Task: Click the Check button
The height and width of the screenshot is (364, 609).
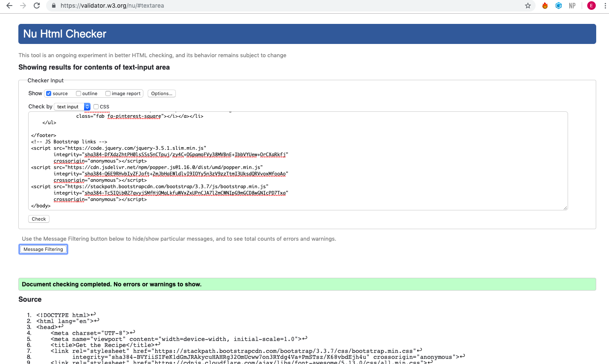Action: click(39, 219)
